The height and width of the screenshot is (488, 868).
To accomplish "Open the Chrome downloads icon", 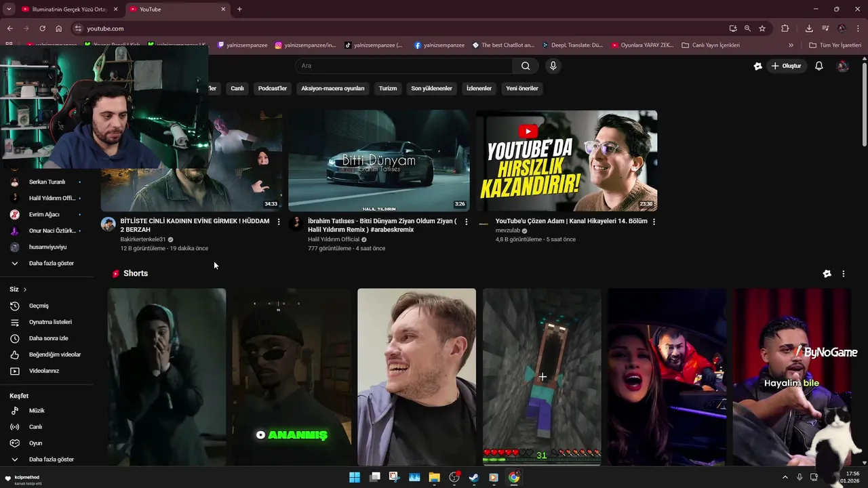I will [x=809, y=28].
